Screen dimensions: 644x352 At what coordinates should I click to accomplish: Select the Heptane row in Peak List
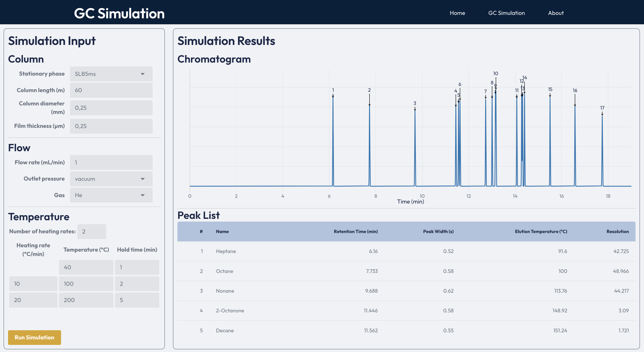[226, 251]
